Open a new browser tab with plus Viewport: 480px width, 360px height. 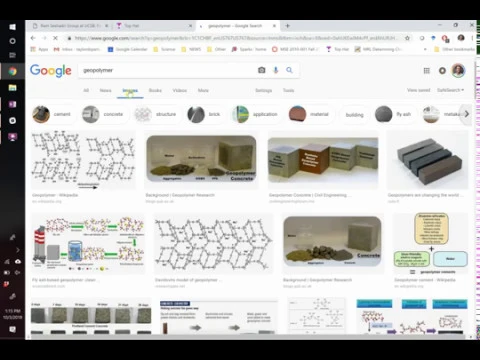287,26
